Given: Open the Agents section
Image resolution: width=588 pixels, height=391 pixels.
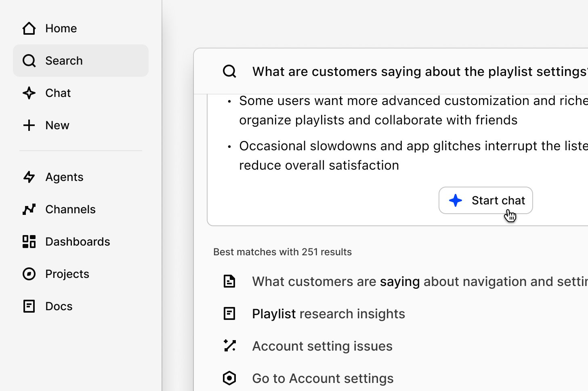Looking at the screenshot, I should (81, 177).
